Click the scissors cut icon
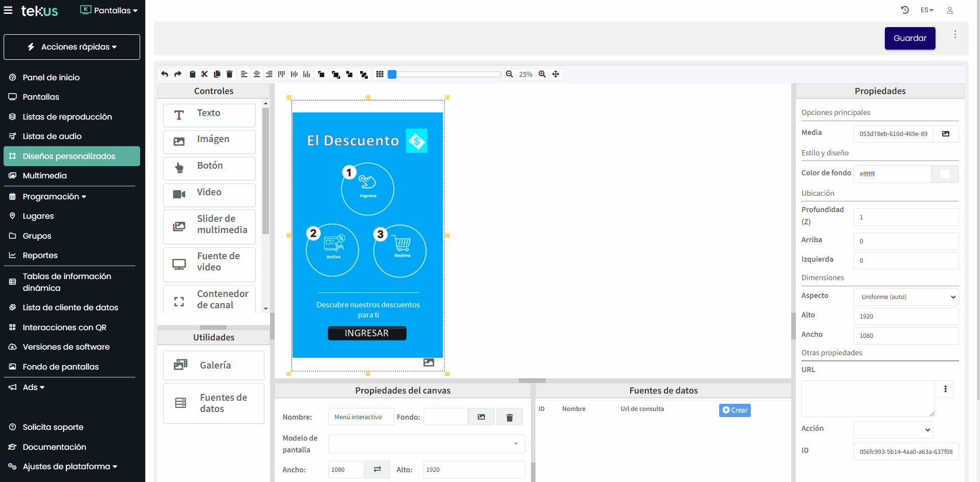The height and width of the screenshot is (482, 980). click(205, 74)
